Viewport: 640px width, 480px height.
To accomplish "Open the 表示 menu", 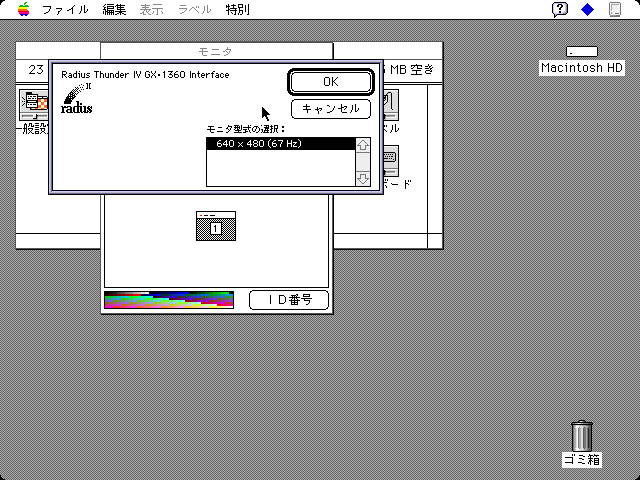I will point(152,9).
